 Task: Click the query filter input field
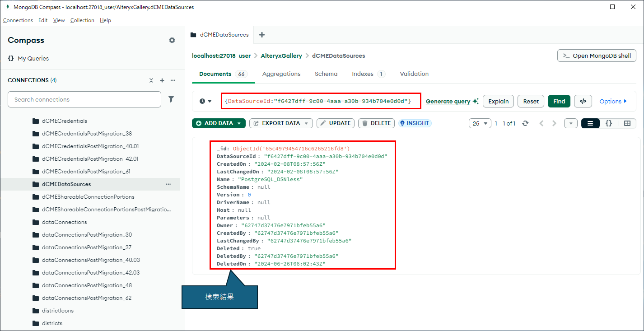tap(321, 101)
